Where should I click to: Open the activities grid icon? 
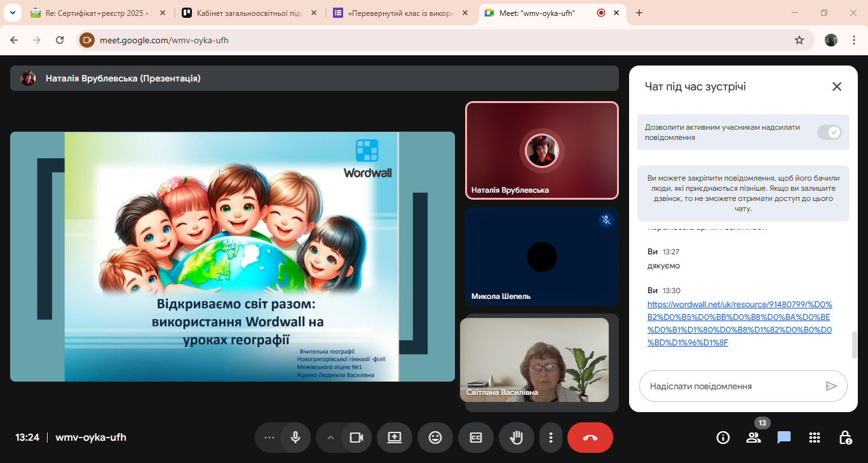(x=815, y=438)
